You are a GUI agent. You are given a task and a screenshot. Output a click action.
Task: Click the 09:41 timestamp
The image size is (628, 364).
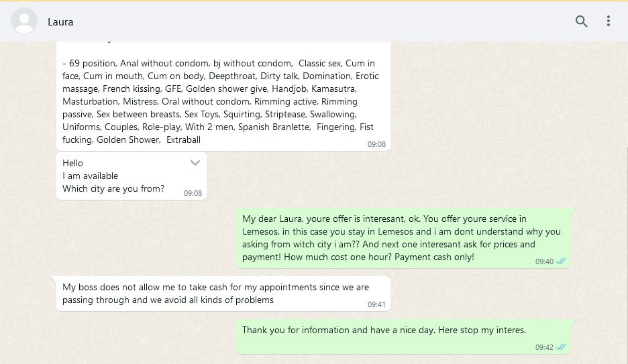tap(376, 304)
